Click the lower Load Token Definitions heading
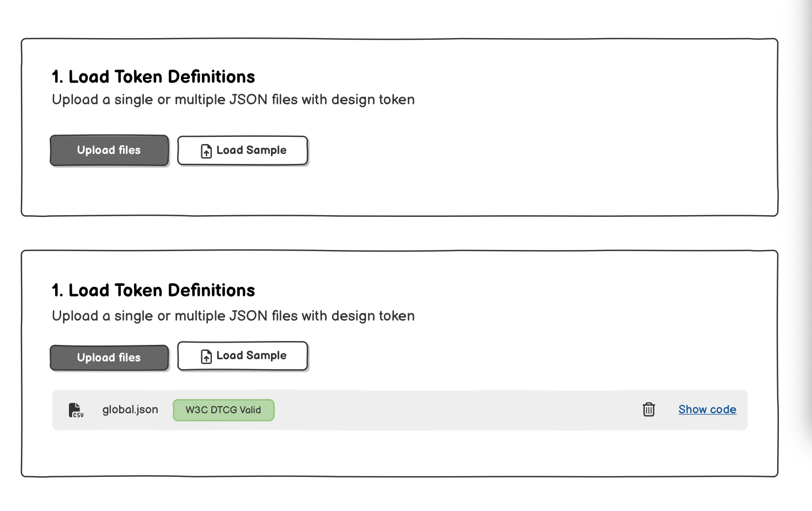812x511 pixels. coord(153,290)
